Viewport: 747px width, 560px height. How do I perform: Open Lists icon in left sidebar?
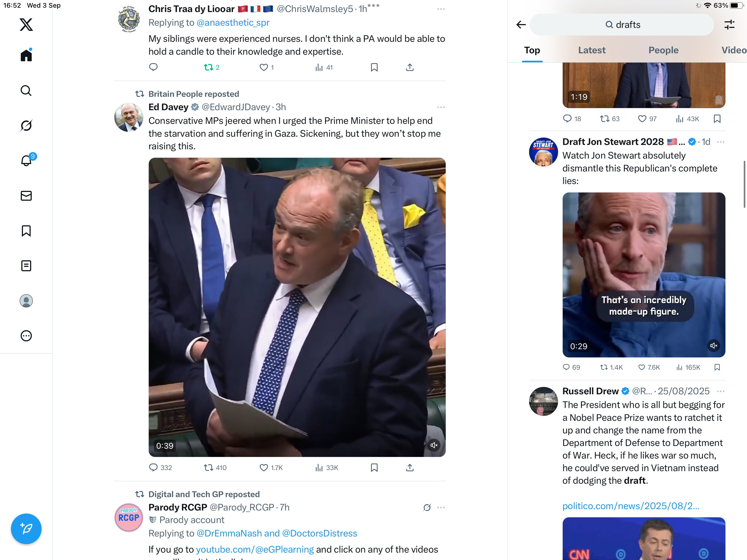(26, 266)
